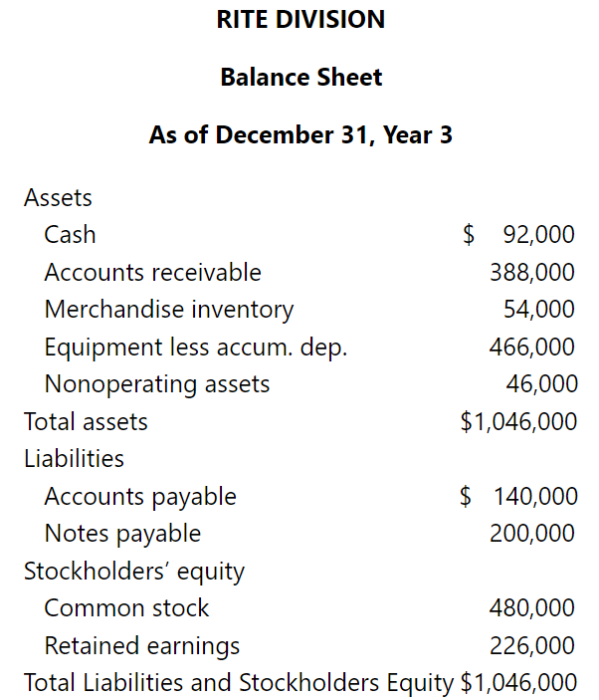Select the Accounts payable label

point(140,497)
